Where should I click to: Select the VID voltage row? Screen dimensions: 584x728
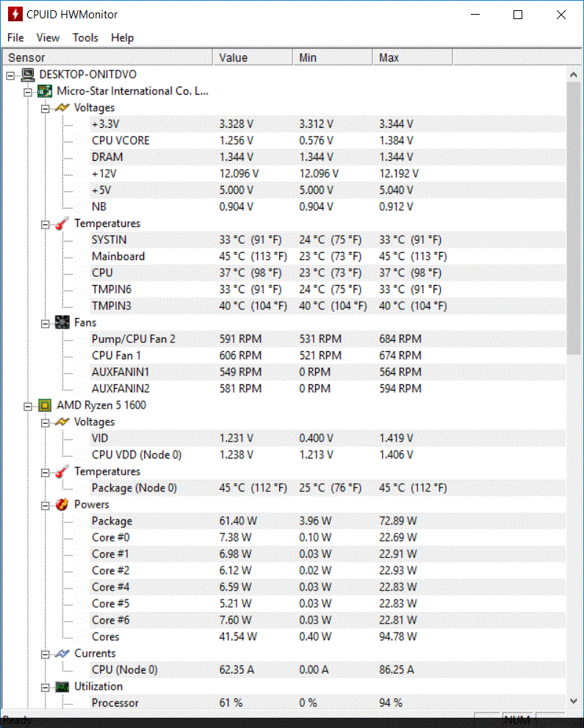click(x=328, y=439)
